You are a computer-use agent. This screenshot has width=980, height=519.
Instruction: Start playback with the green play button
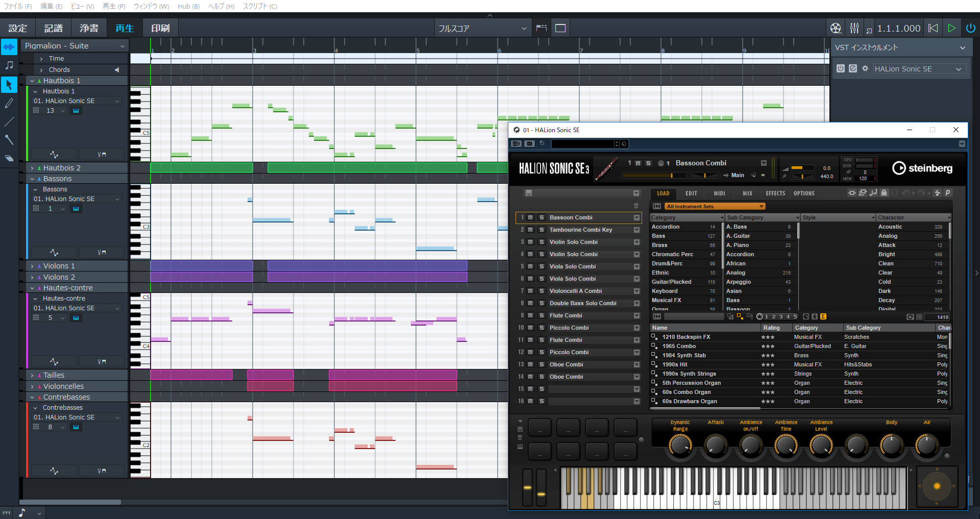tap(952, 28)
